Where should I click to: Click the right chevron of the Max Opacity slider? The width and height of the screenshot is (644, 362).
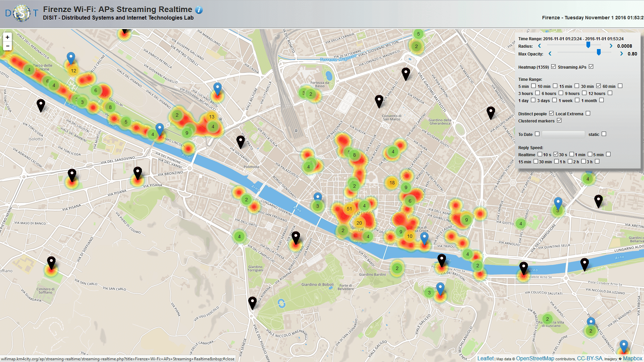(x=622, y=53)
